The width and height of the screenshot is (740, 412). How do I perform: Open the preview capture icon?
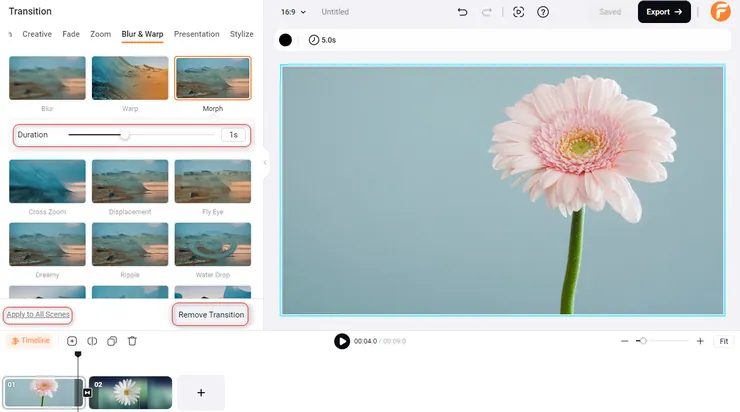pyautogui.click(x=518, y=12)
